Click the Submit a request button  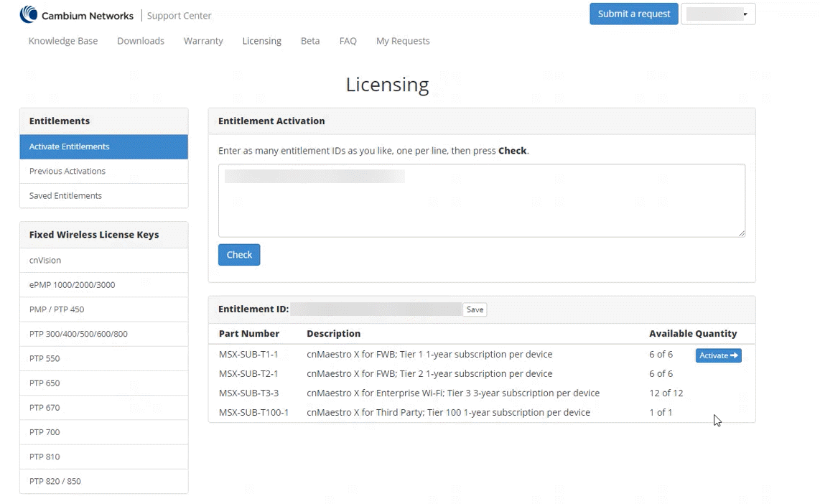tap(634, 14)
